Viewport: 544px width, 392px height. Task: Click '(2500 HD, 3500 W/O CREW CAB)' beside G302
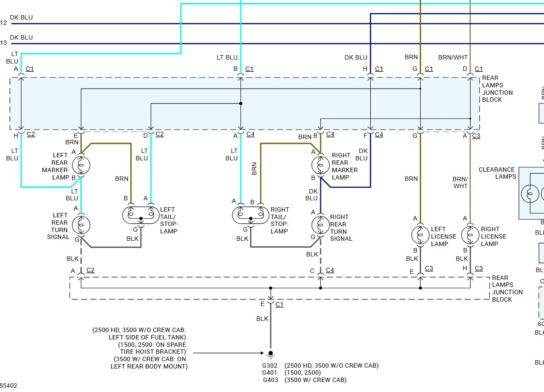click(332, 365)
